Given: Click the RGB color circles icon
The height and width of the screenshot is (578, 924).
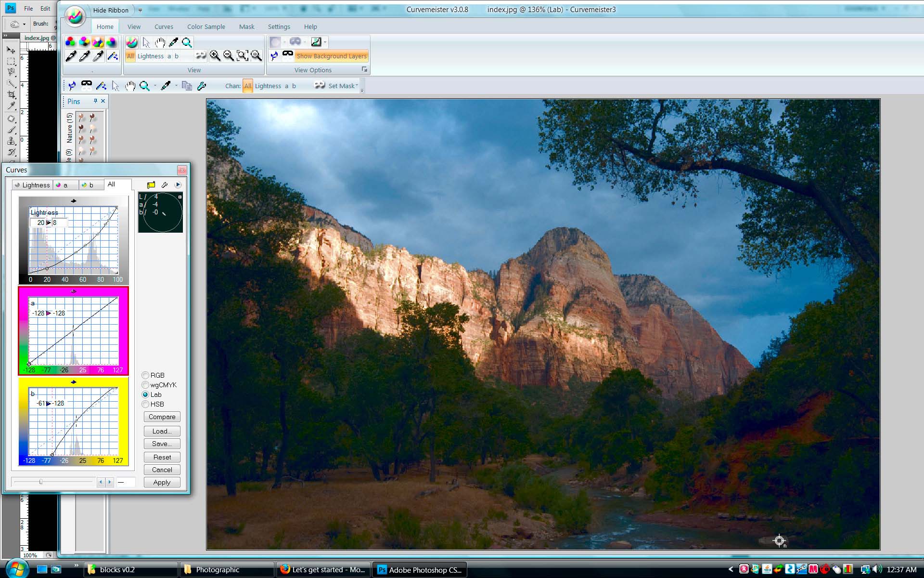Looking at the screenshot, I should 70,42.
